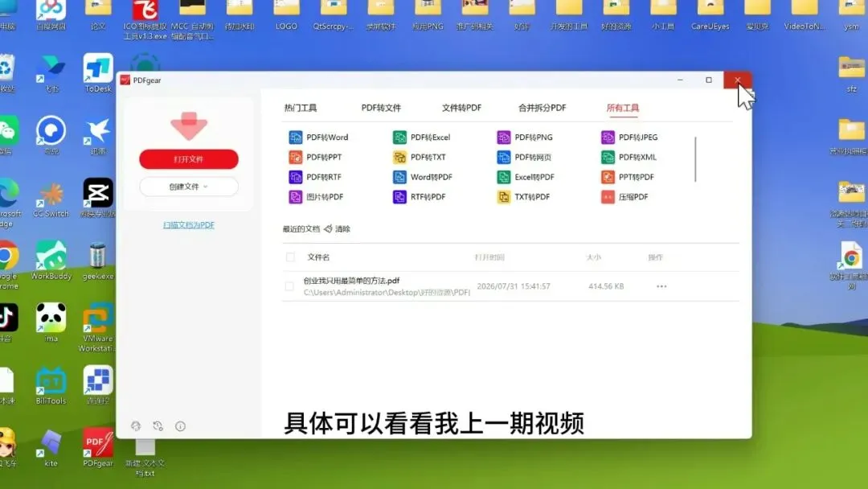Viewport: 868px width, 489px height.
Task: Switch to the PDF转文件 tab
Action: click(381, 108)
